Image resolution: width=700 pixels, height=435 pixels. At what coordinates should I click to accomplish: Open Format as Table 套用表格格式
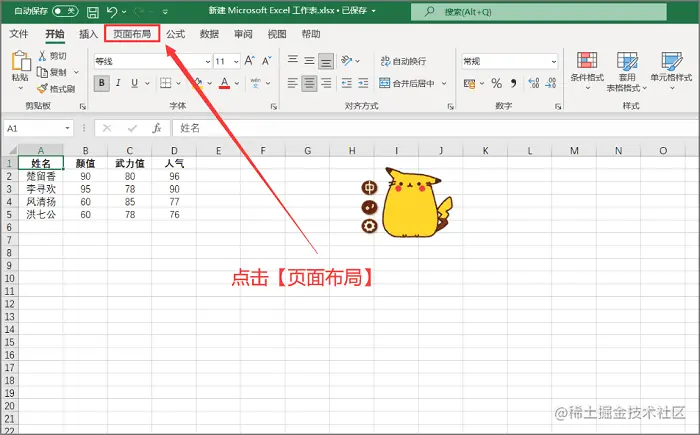pos(626,71)
